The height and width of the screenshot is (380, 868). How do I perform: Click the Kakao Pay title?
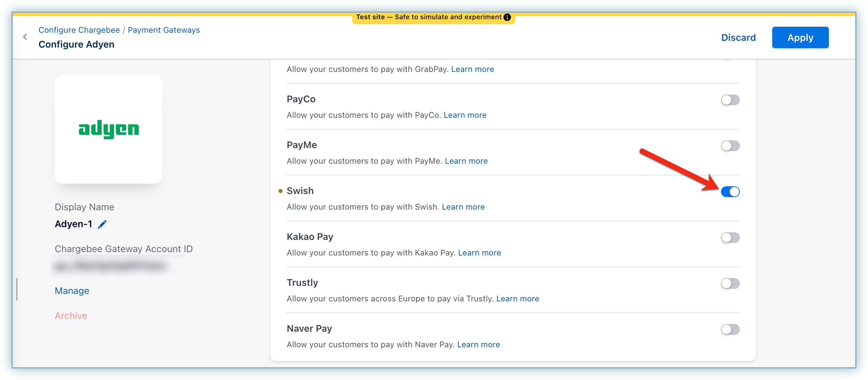310,237
